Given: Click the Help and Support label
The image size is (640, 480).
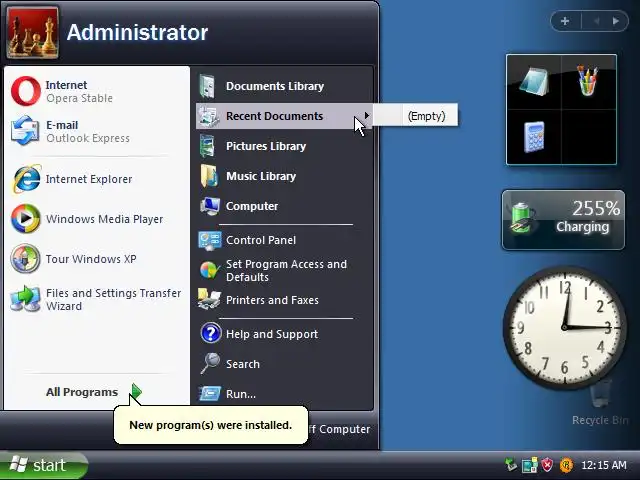Looking at the screenshot, I should coord(272,334).
